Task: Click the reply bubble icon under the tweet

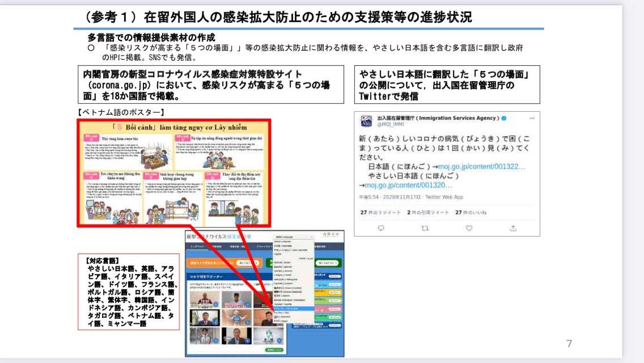Action: click(381, 228)
